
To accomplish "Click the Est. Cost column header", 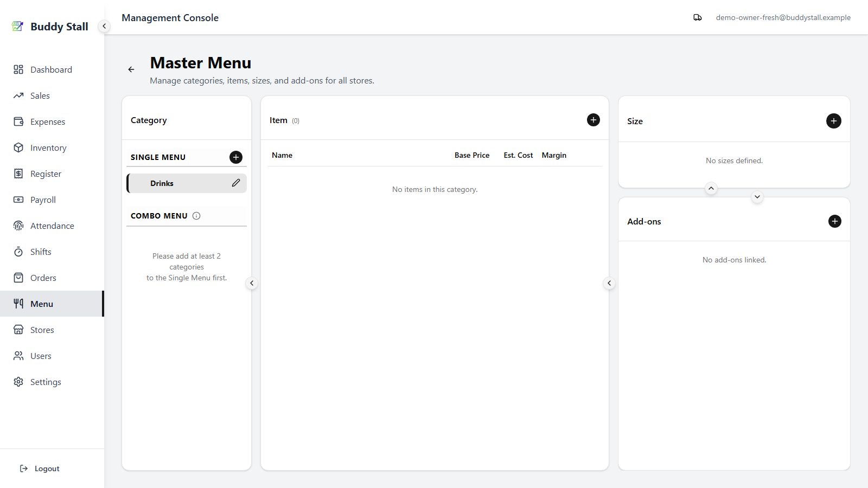I will coord(518,155).
